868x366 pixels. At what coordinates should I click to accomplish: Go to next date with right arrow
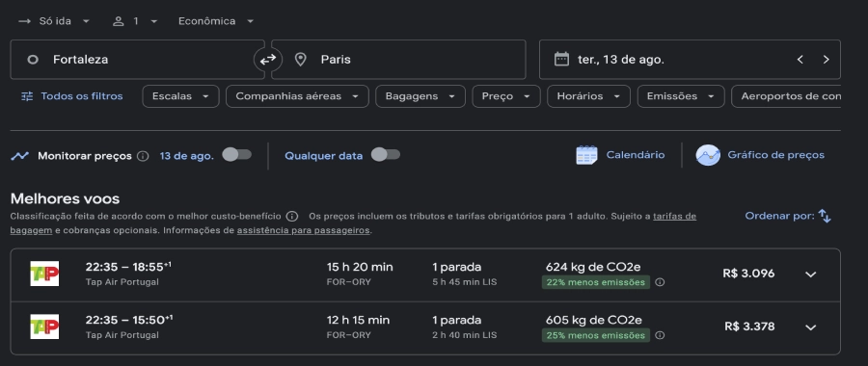click(x=826, y=60)
